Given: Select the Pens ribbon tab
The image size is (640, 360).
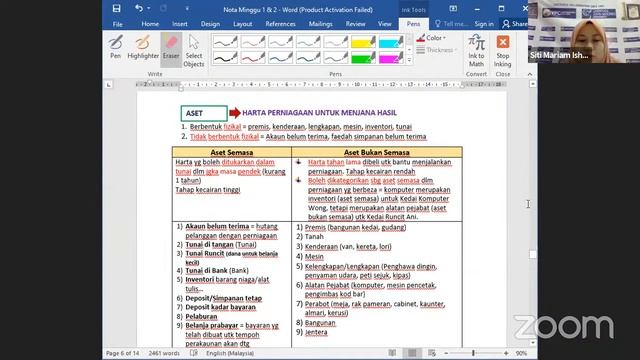Looking at the screenshot, I should tap(413, 24).
